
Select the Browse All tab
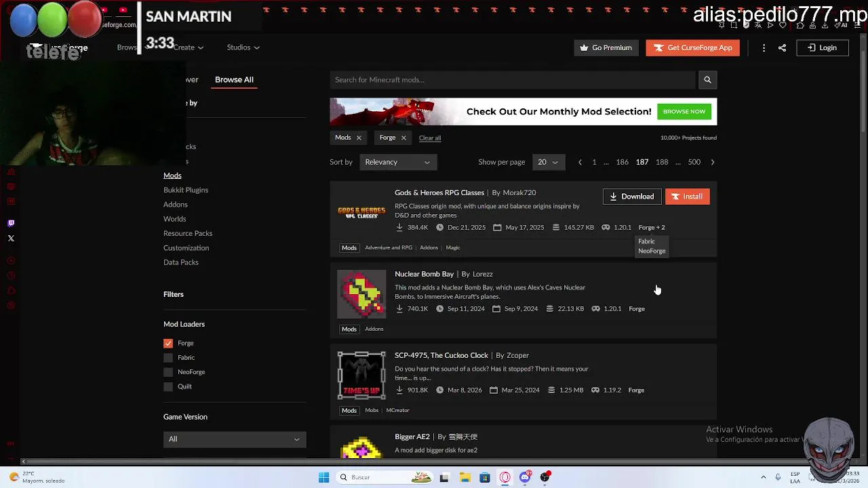pyautogui.click(x=234, y=80)
